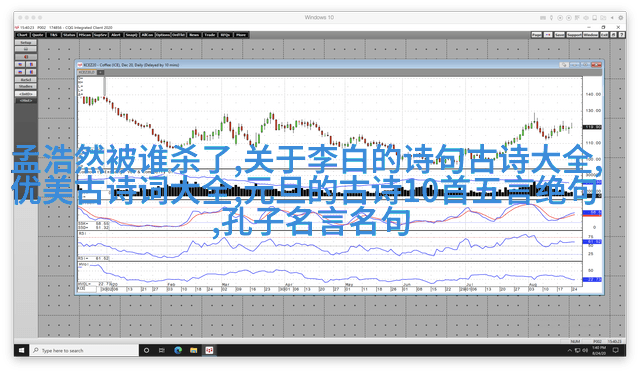Click the home icon in the top-right toolbar

coord(613,35)
